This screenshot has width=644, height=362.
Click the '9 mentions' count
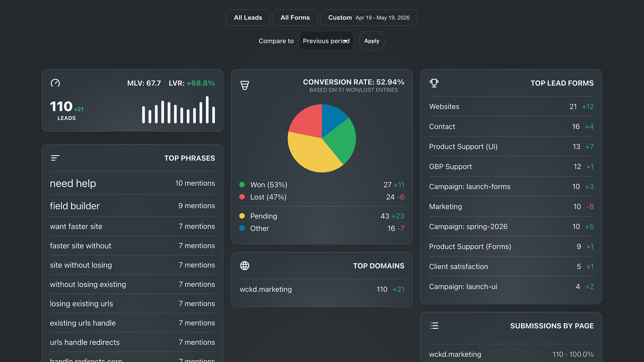pyautogui.click(x=197, y=206)
